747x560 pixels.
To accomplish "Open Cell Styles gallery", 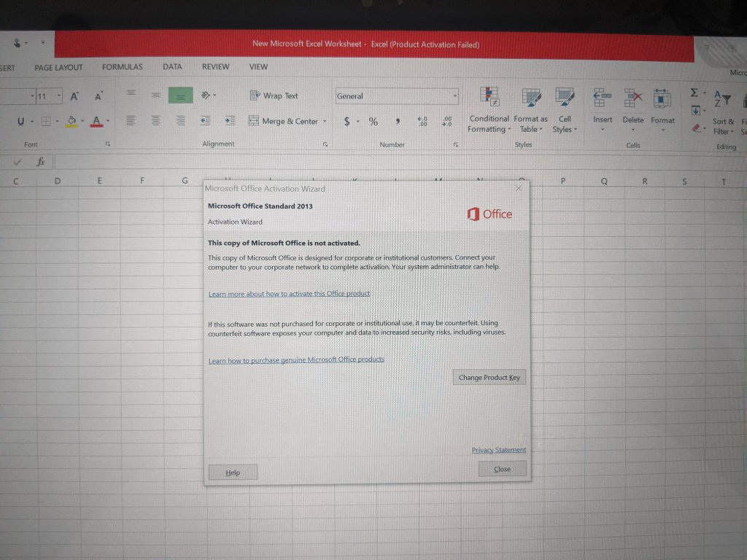I will click(x=565, y=110).
